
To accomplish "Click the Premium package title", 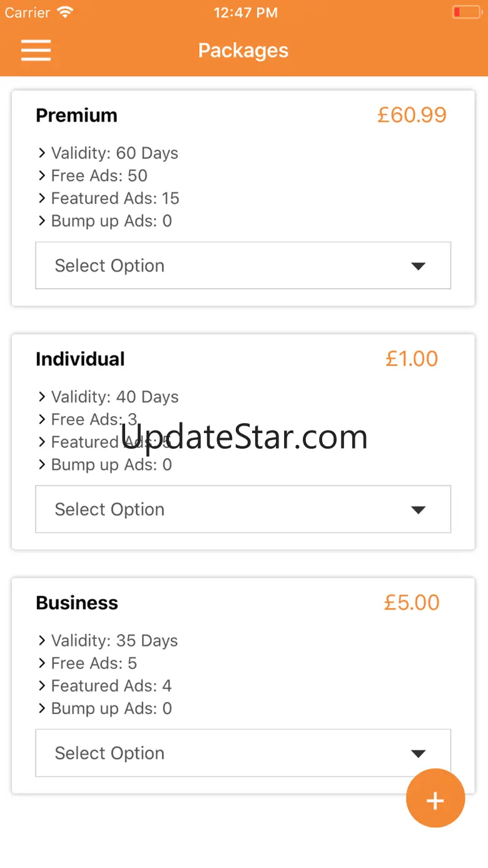I will tap(76, 115).
